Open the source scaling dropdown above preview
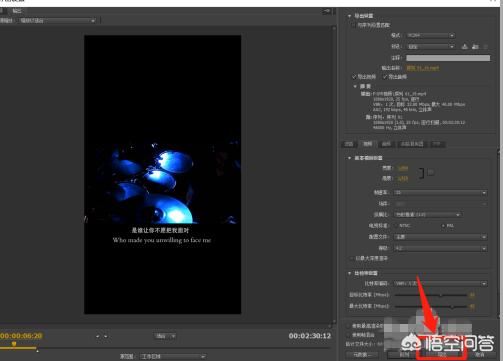Screen dimensions: 503x361 57,21
